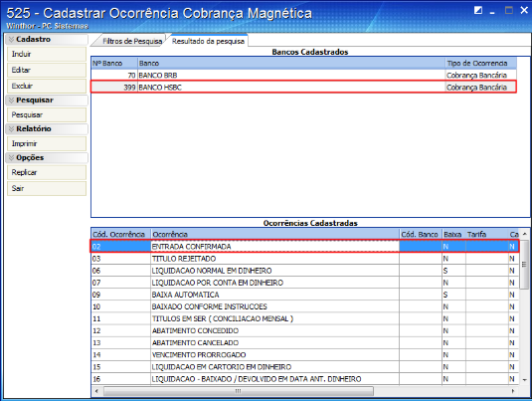Viewport: 532px width, 401px height.
Task: Select the BANCO BRB row
Action: coord(303,75)
